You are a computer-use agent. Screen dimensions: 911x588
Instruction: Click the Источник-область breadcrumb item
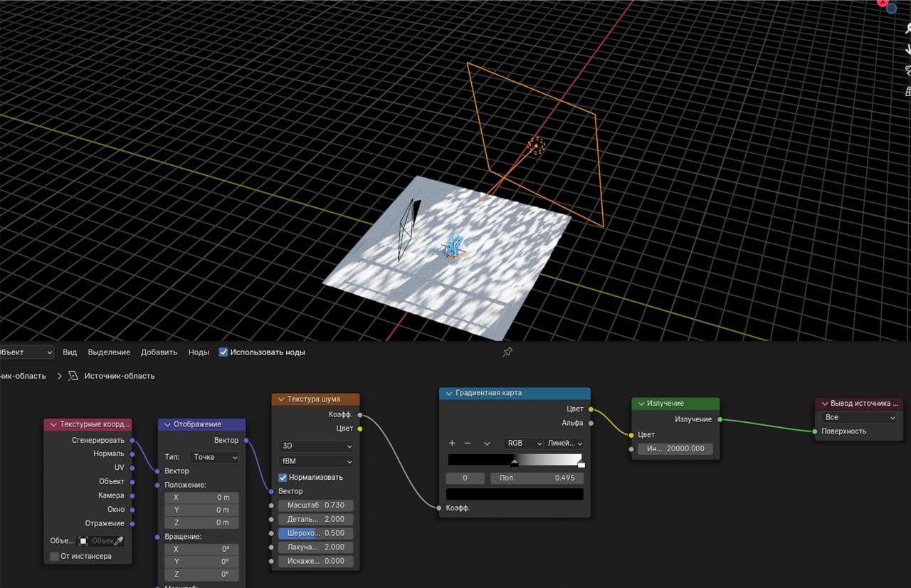pos(119,376)
